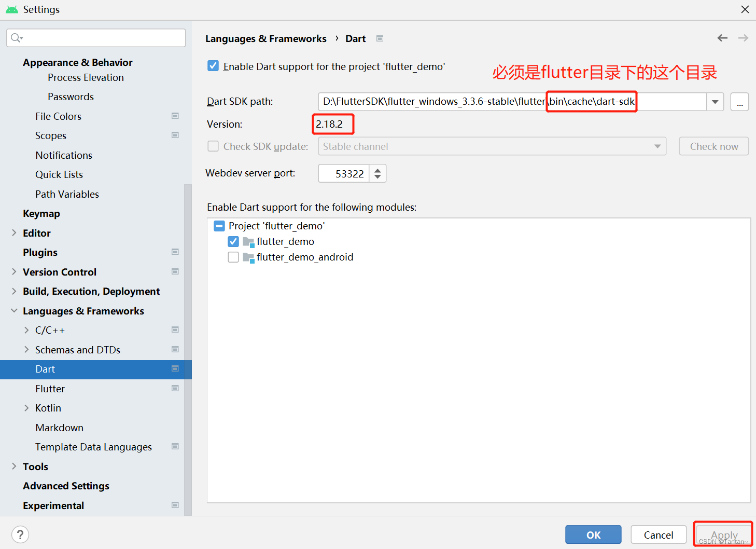Click project-level icon next to Scopes
This screenshot has width=756, height=549.
175,135
